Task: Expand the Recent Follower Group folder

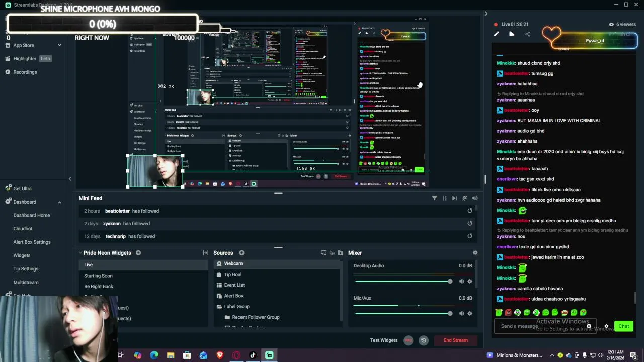Action: click(x=227, y=317)
